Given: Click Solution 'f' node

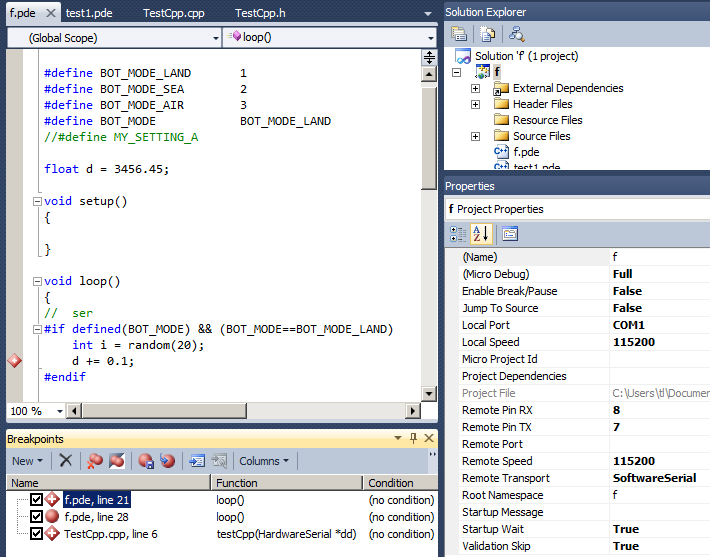Looking at the screenshot, I should (527, 56).
